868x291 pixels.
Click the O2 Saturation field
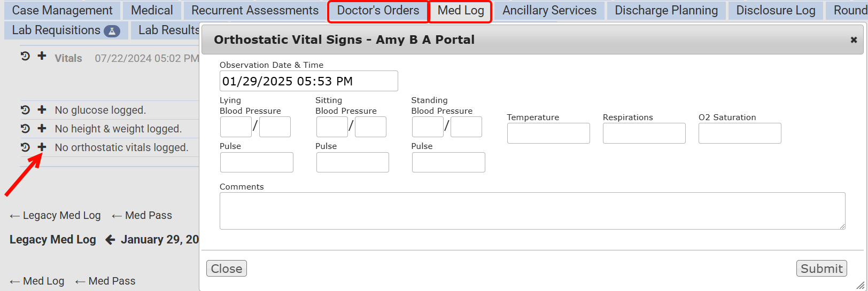pyautogui.click(x=739, y=133)
